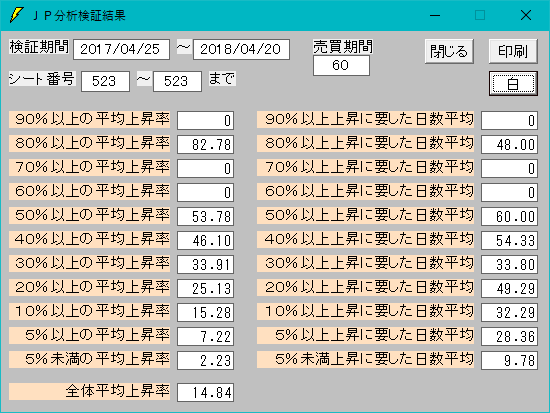
Task: Click the 白 button
Action: pyautogui.click(x=513, y=84)
